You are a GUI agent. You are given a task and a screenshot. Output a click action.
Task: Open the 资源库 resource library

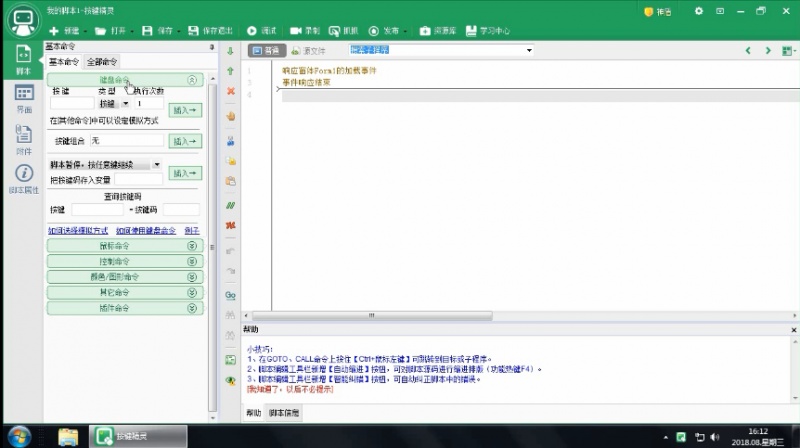click(x=425, y=31)
